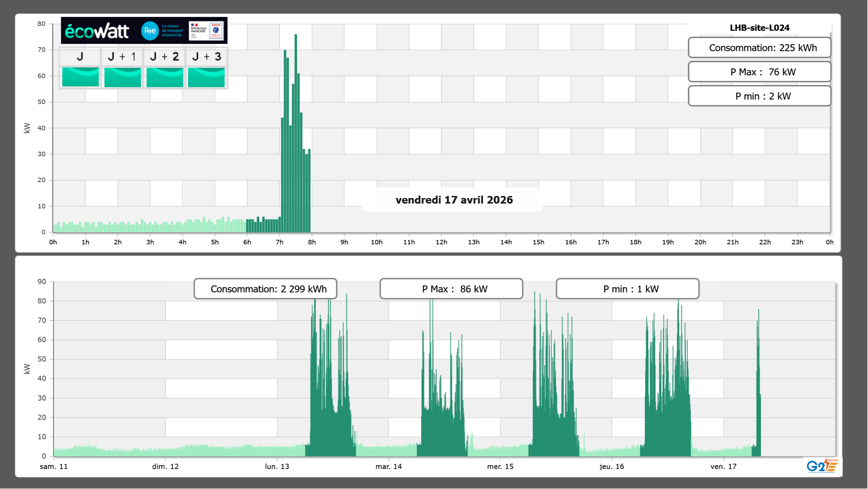Screen dimensions: 868x489
Task: Click the P Max : 86 kW box
Action: [451, 289]
